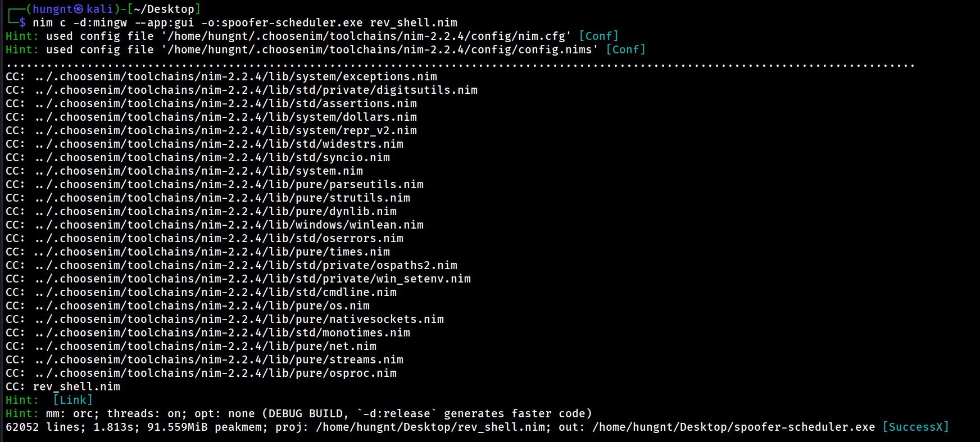
Task: Click the CC line for osproc.nim
Action: click(x=215, y=373)
